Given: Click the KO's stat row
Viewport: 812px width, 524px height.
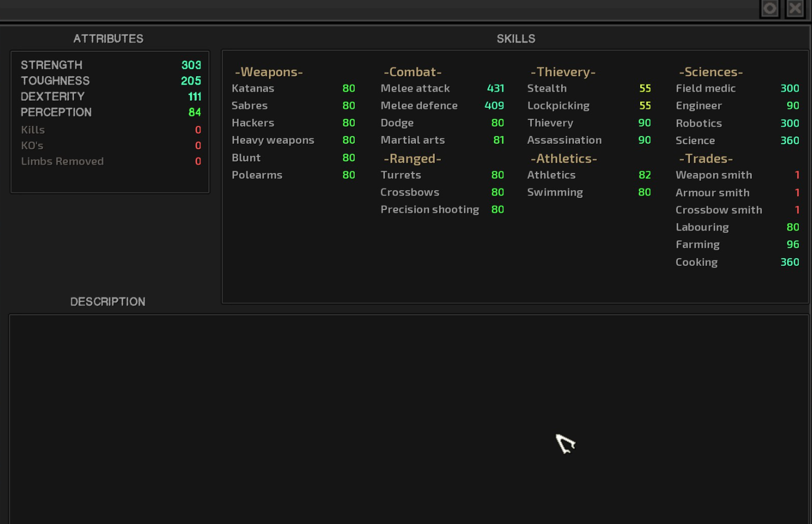Looking at the screenshot, I should [110, 145].
